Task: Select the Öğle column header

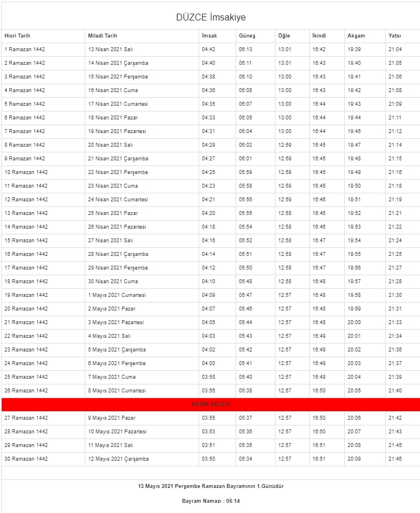Action: point(284,36)
